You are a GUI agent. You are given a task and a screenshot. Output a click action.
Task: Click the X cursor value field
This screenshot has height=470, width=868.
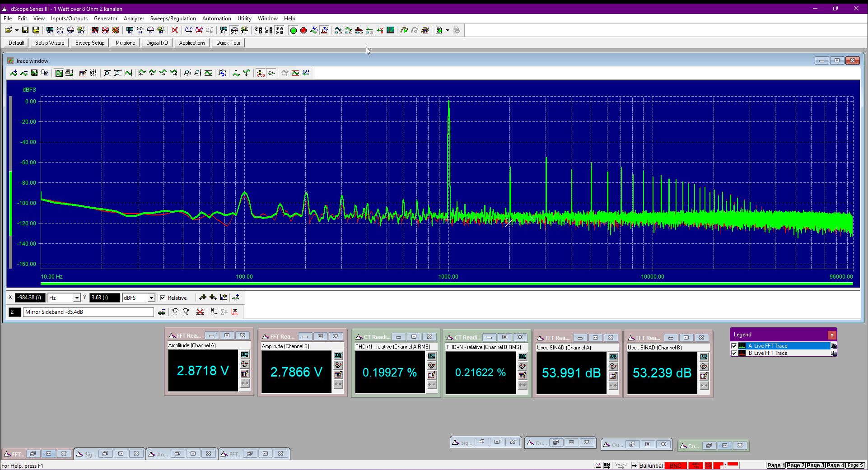click(30, 298)
